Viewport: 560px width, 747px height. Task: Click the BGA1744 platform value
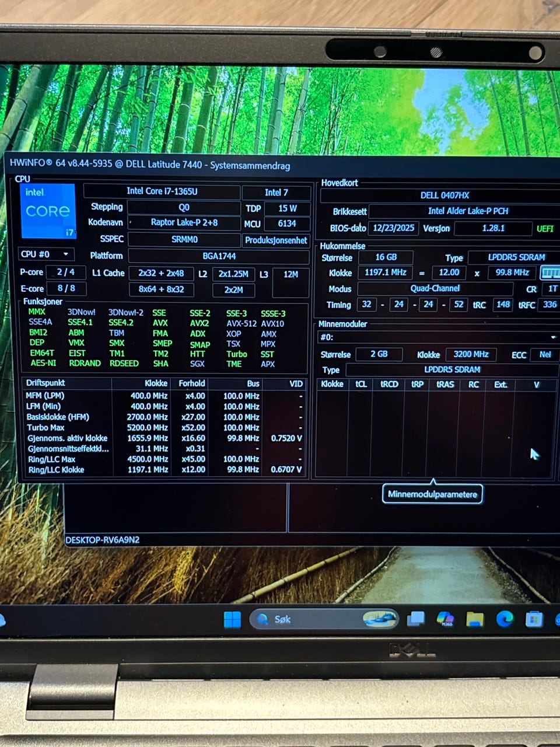click(219, 256)
